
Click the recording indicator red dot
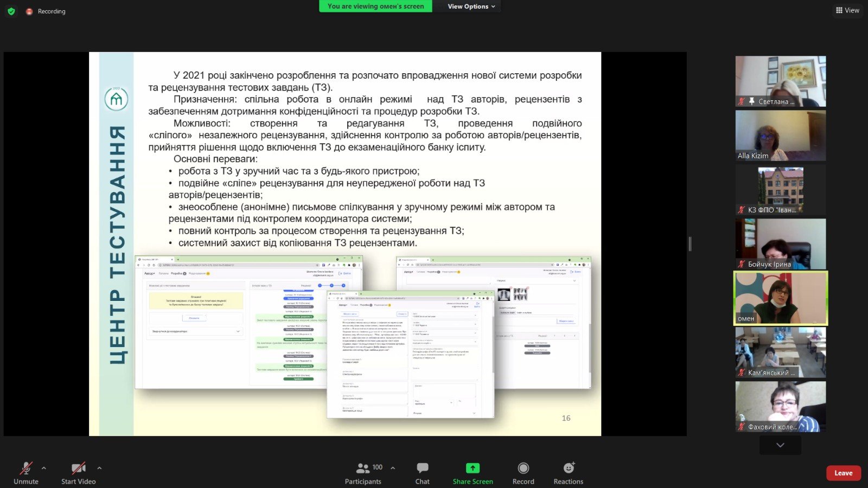29,11
